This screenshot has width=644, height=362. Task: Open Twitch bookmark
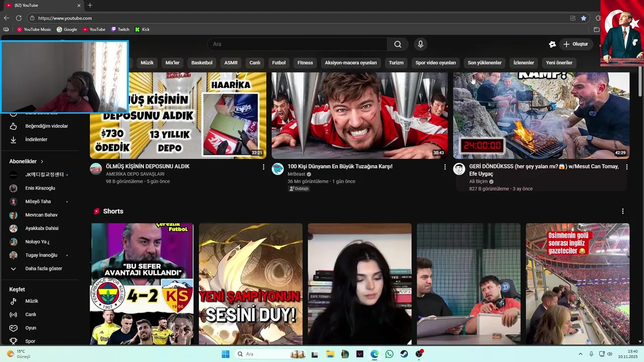click(120, 30)
